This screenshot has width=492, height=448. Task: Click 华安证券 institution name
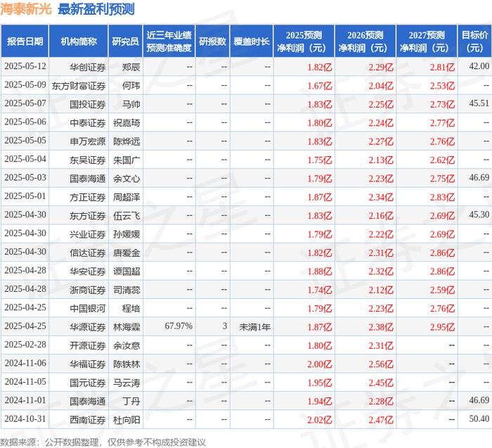(88, 271)
